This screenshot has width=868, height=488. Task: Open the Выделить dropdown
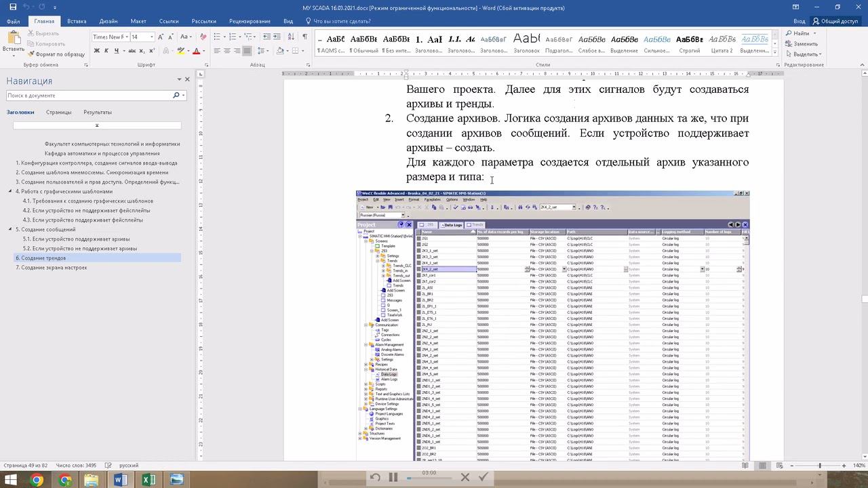point(803,54)
